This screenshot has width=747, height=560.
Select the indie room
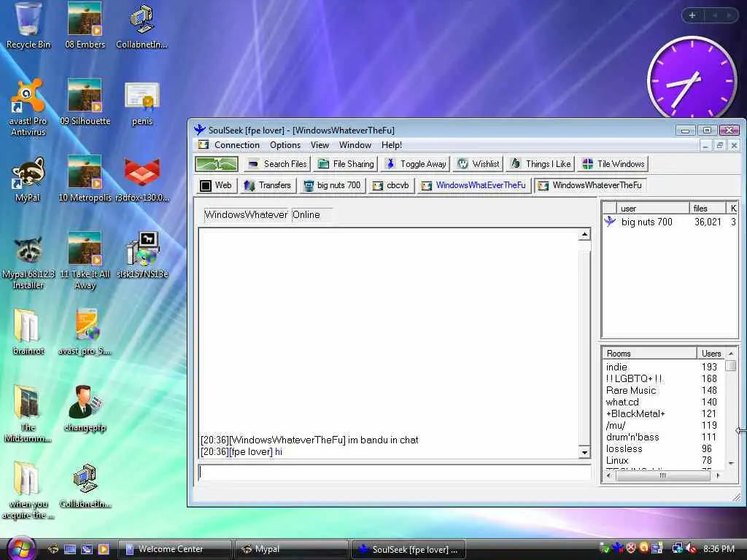pyautogui.click(x=662, y=367)
